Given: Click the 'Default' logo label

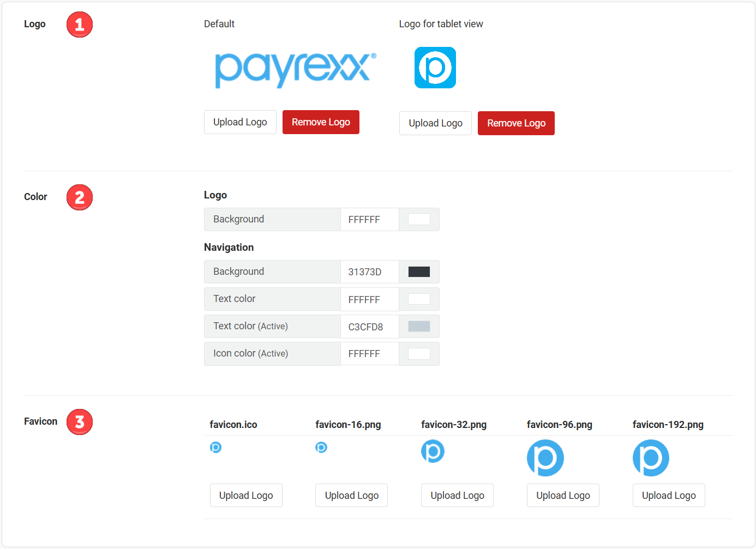Looking at the screenshot, I should point(219,24).
